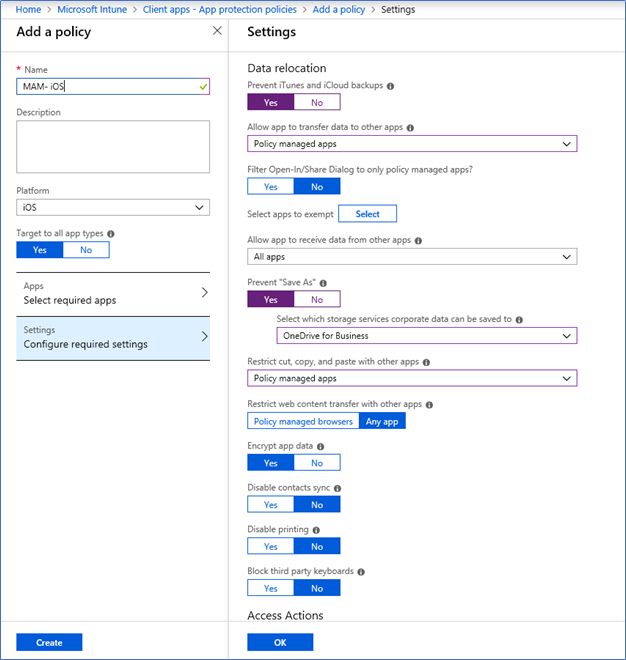Click info icon next to Encrypt app data
The image size is (626, 660).
pyautogui.click(x=320, y=447)
